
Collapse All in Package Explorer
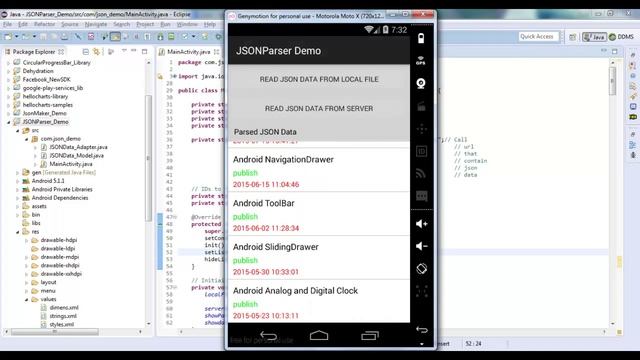pos(86,52)
